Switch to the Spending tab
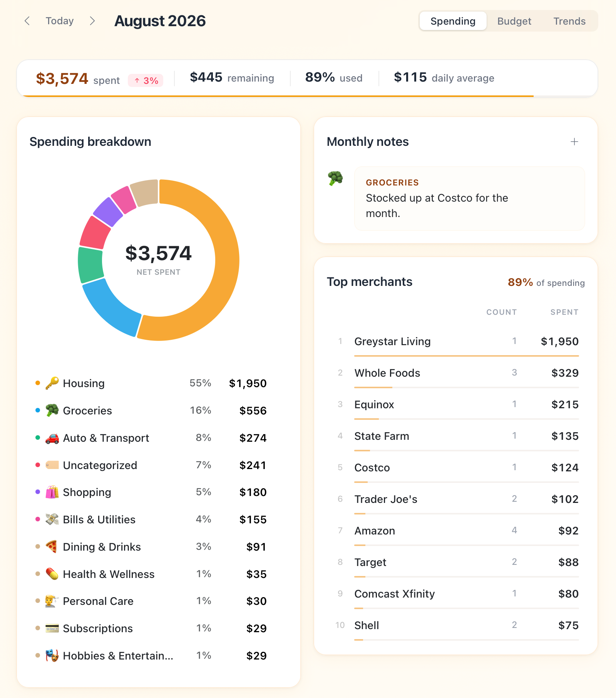 453,21
